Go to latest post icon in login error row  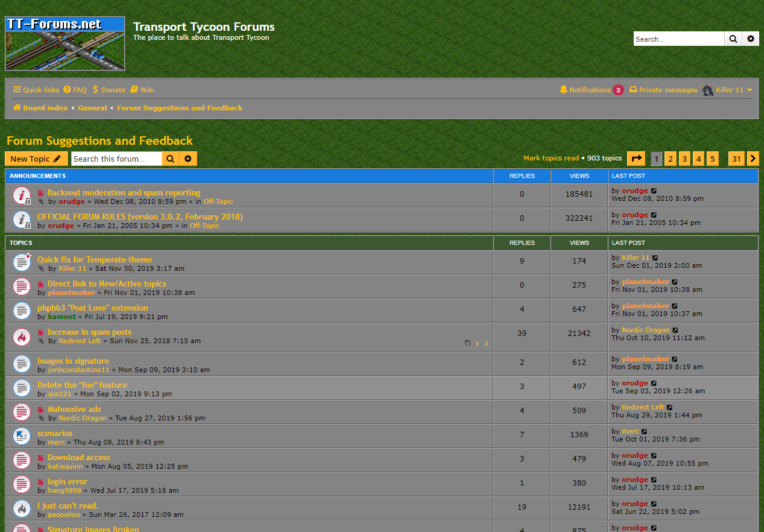tap(654, 480)
